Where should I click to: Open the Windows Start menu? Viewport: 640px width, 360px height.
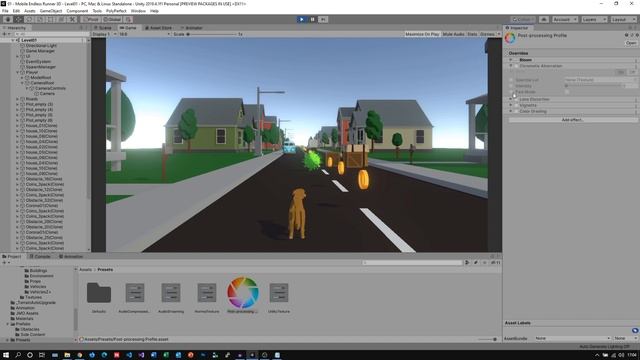pyautogui.click(x=6, y=355)
